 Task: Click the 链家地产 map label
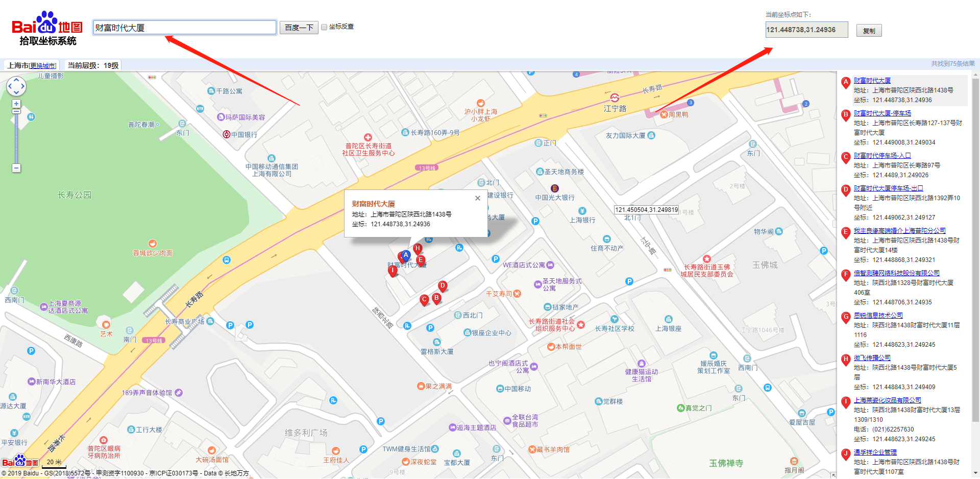566,307
